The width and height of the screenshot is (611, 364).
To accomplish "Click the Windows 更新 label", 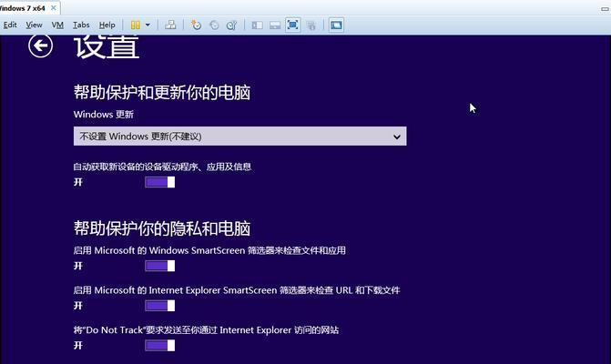I will click(104, 115).
